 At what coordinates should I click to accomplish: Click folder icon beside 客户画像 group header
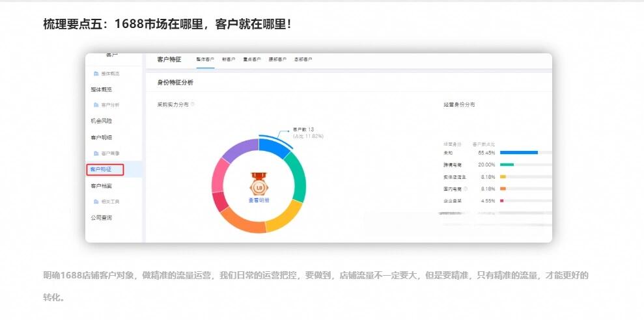[96, 153]
